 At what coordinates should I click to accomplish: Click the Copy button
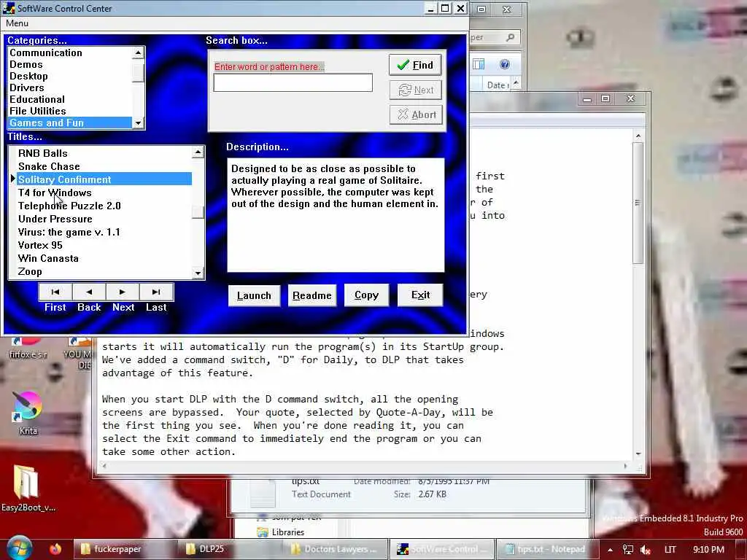366,295
